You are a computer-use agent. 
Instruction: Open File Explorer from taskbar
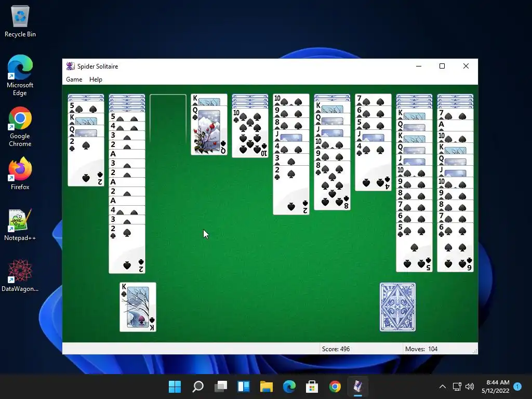pyautogui.click(x=267, y=387)
